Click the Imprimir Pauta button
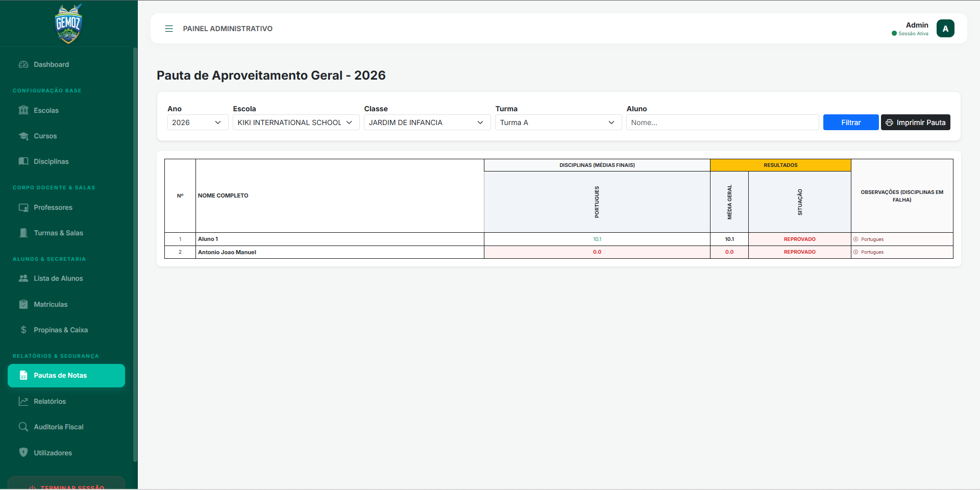This screenshot has width=980, height=490. (x=915, y=122)
